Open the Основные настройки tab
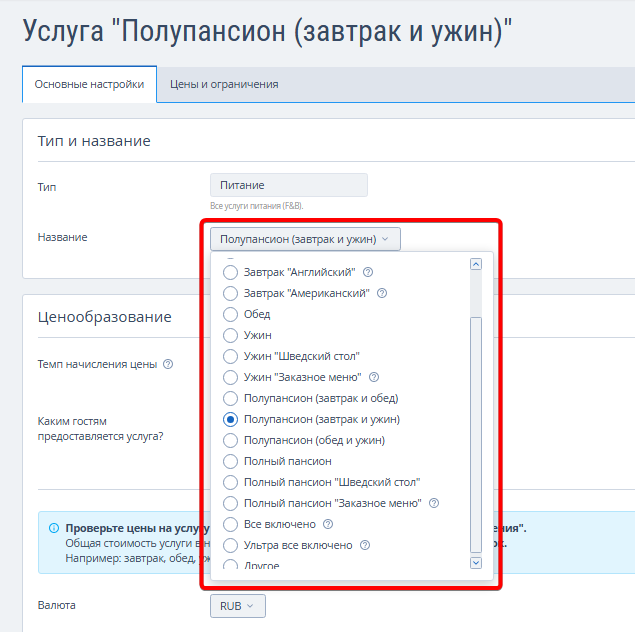The width and height of the screenshot is (635, 632). (x=89, y=85)
